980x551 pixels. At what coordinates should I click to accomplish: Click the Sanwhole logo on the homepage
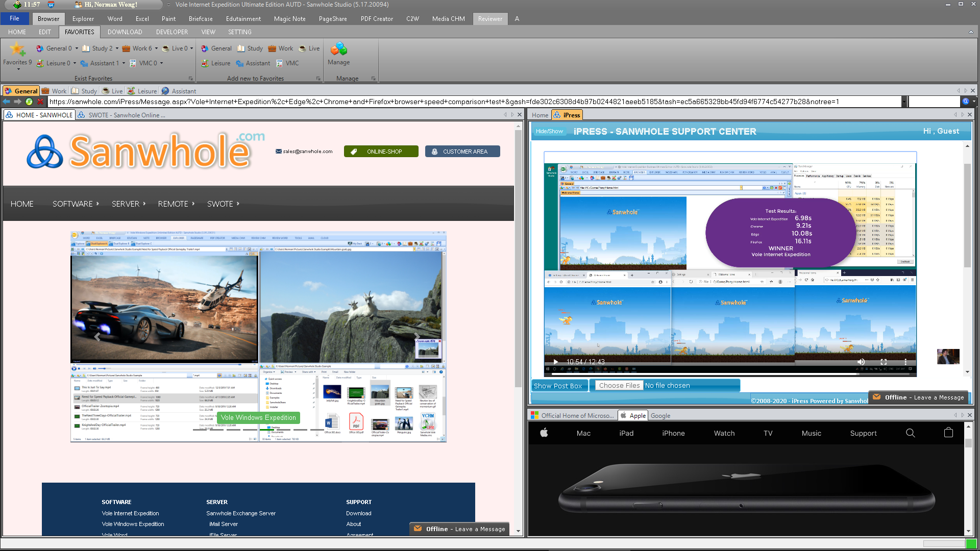146,151
